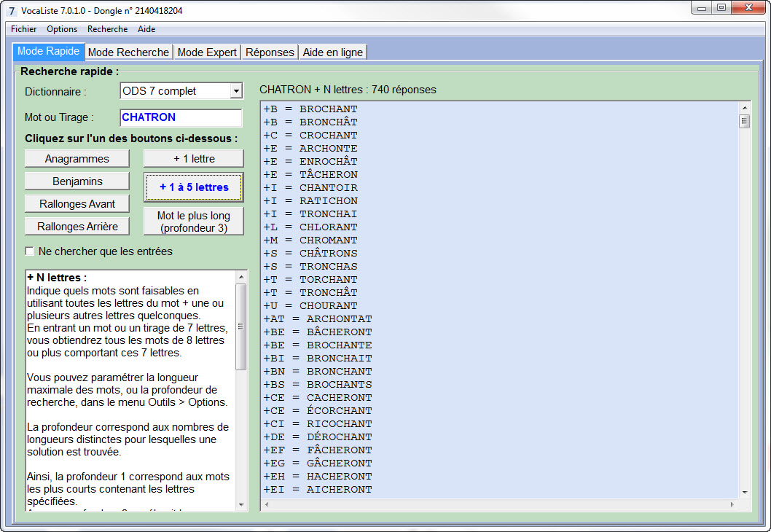Click the VocaListe app icon in title bar

point(12,10)
